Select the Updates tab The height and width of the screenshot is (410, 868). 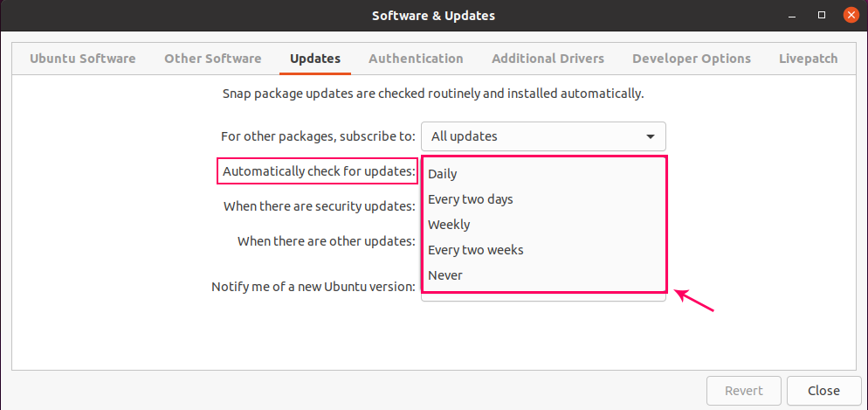pyautogui.click(x=315, y=59)
